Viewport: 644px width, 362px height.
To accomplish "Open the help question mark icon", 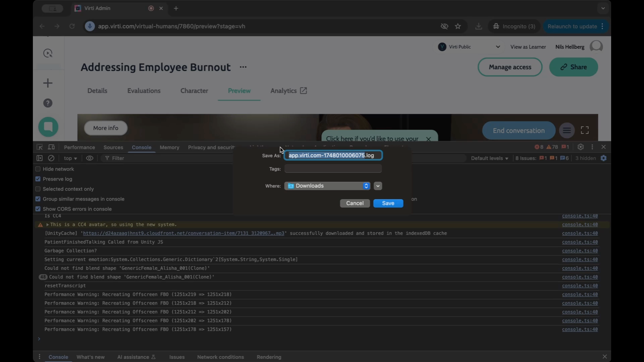I will point(48,103).
